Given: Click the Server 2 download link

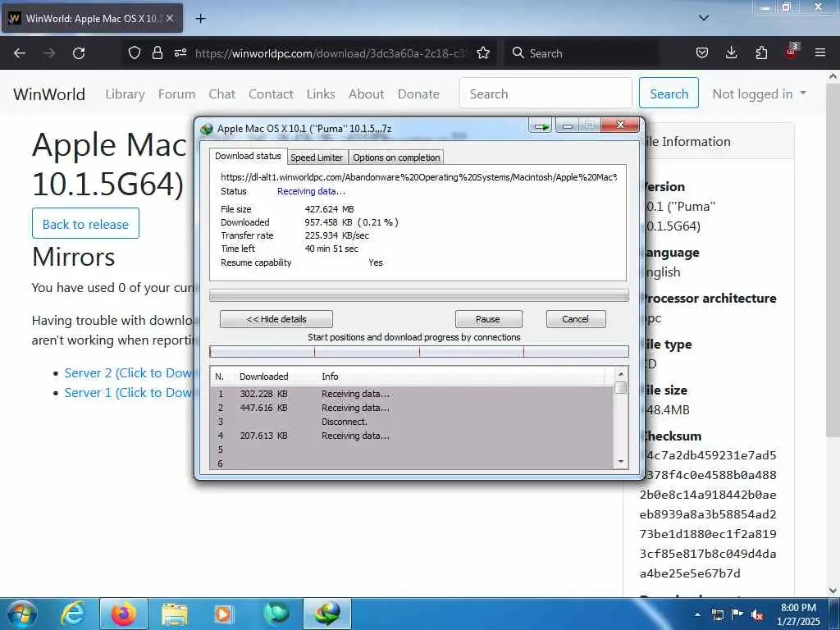Looking at the screenshot, I should (129, 373).
